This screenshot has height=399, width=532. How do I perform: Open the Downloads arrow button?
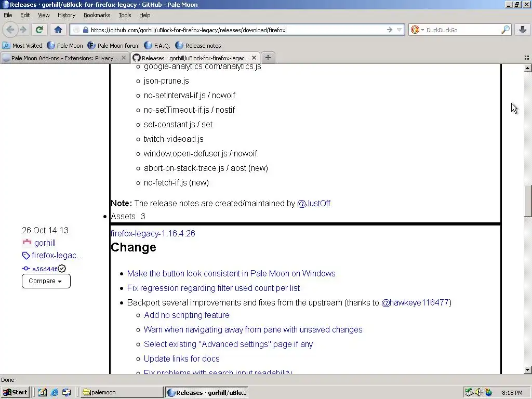(523, 30)
